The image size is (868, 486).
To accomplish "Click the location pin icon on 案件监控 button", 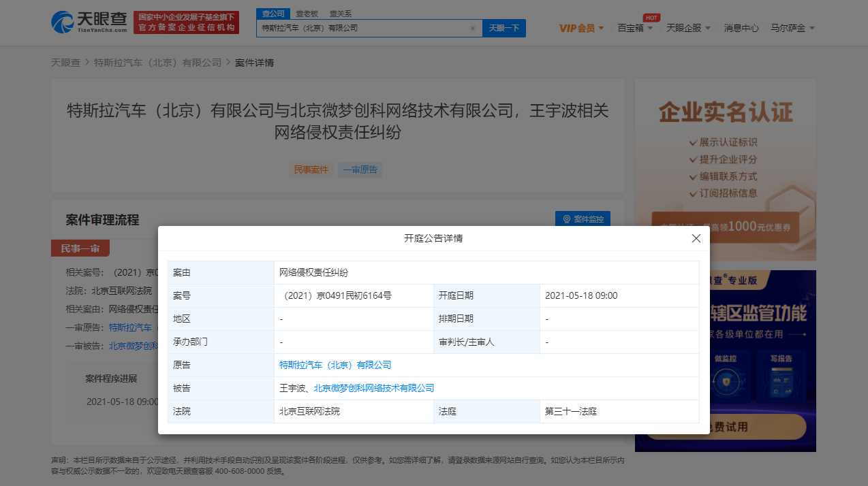I will click(566, 218).
